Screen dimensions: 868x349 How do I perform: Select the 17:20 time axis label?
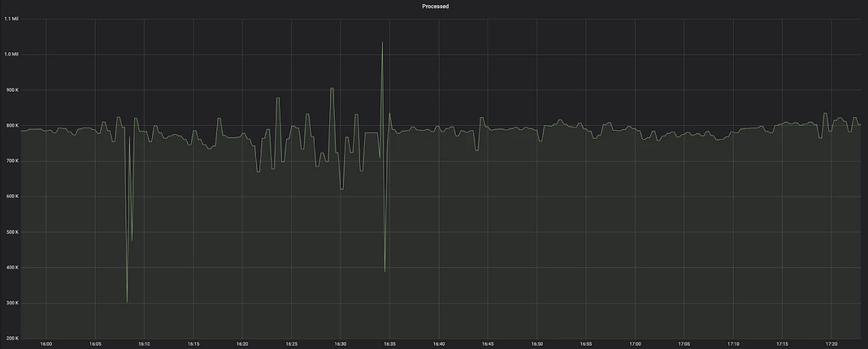pos(831,343)
